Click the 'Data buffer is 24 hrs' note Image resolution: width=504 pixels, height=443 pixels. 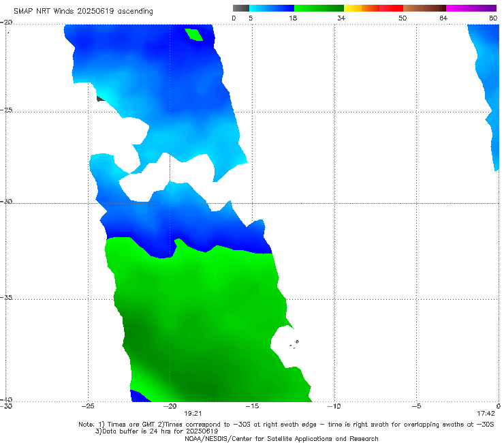[x=157, y=431]
